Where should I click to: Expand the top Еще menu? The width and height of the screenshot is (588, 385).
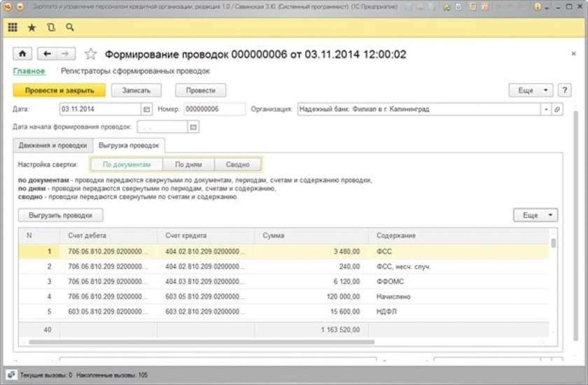(x=531, y=90)
